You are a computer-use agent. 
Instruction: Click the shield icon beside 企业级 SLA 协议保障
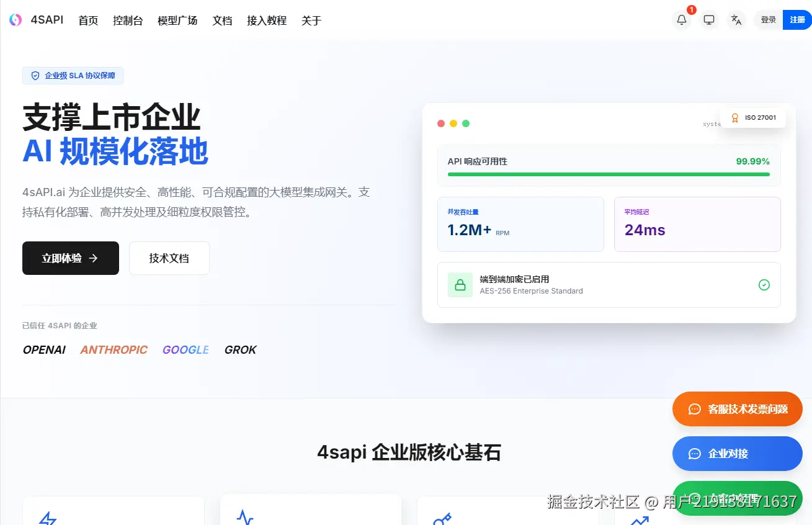tap(35, 75)
